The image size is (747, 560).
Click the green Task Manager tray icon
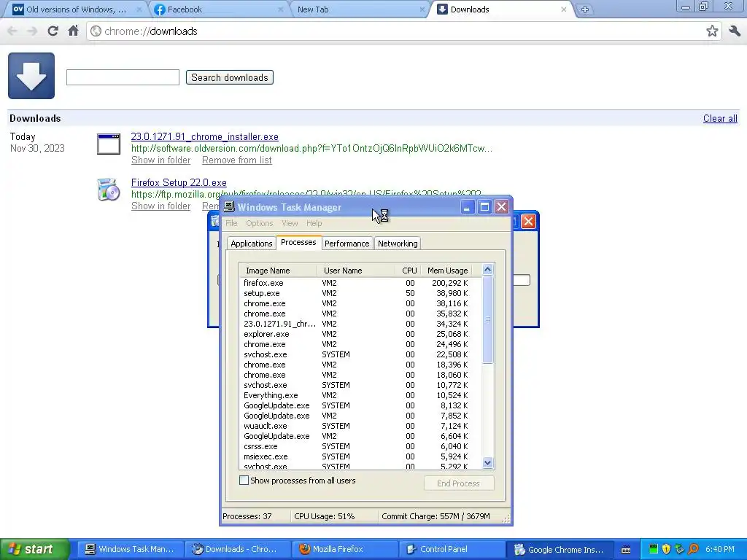[x=654, y=549]
